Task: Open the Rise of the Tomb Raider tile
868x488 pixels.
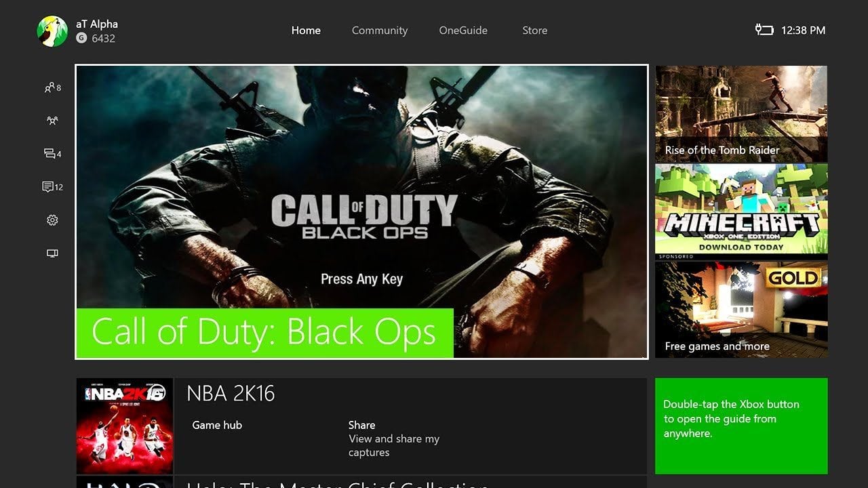Action: tap(741, 114)
